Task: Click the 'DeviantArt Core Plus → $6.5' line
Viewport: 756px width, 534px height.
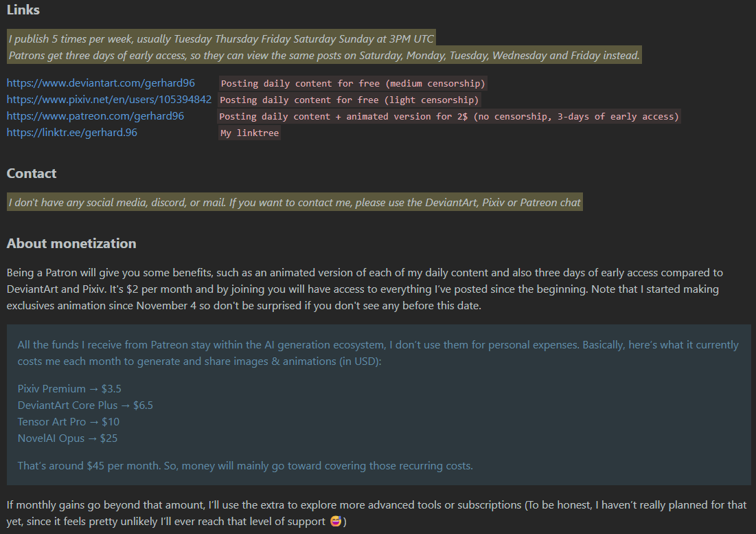Action: tap(85, 405)
